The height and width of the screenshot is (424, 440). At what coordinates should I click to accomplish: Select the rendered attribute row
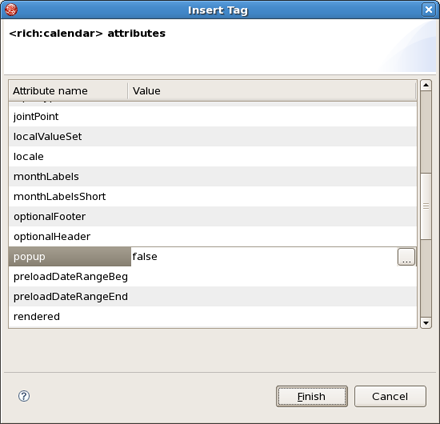click(213, 316)
